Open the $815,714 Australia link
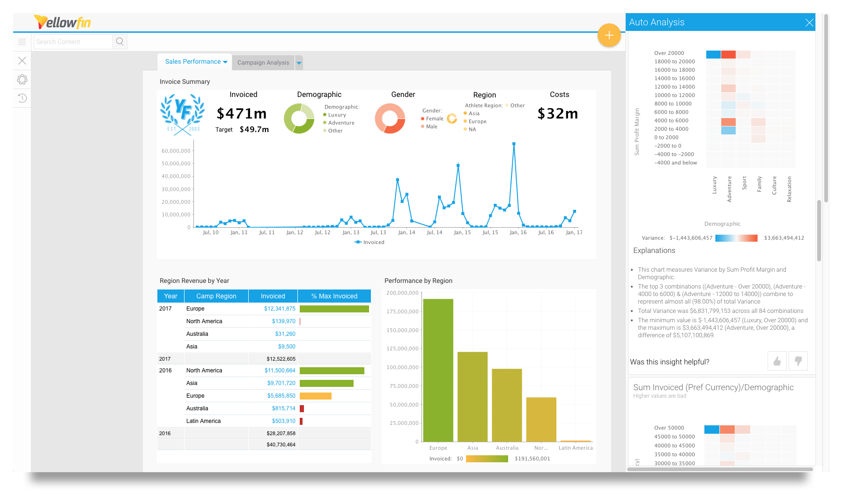 283,408
